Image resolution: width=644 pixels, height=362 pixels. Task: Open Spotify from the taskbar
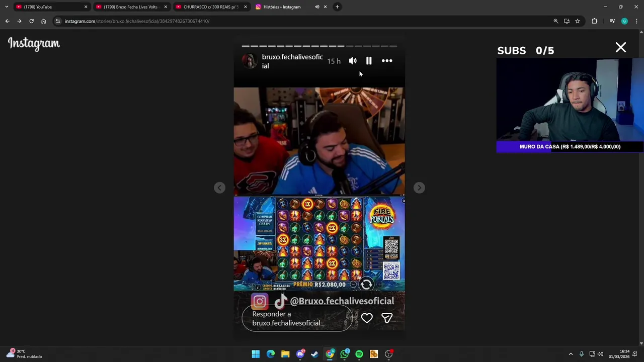(359, 354)
